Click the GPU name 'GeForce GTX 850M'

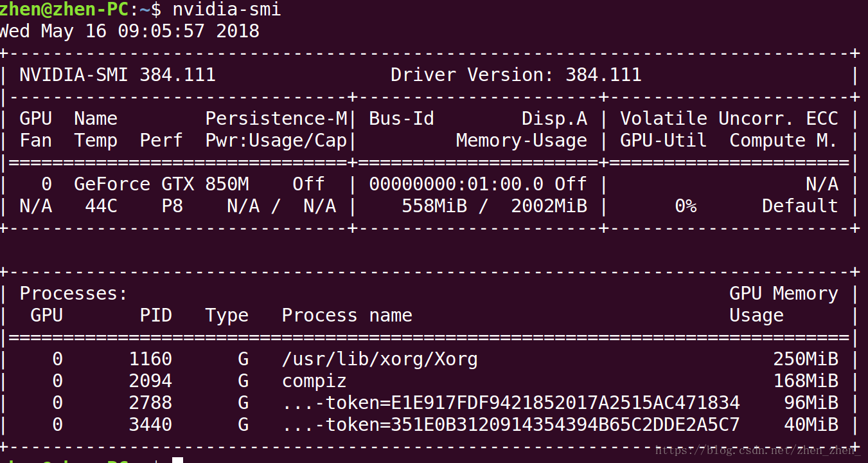pyautogui.click(x=161, y=184)
